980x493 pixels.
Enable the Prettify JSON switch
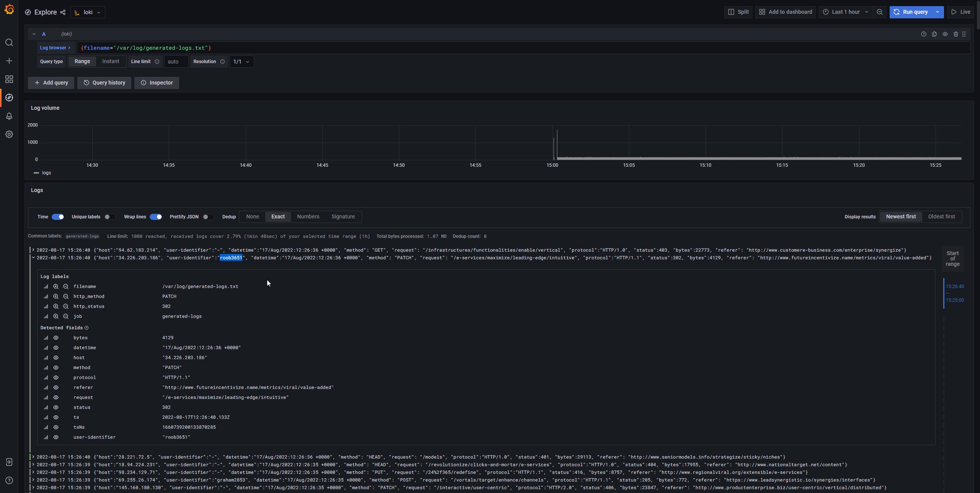point(207,217)
